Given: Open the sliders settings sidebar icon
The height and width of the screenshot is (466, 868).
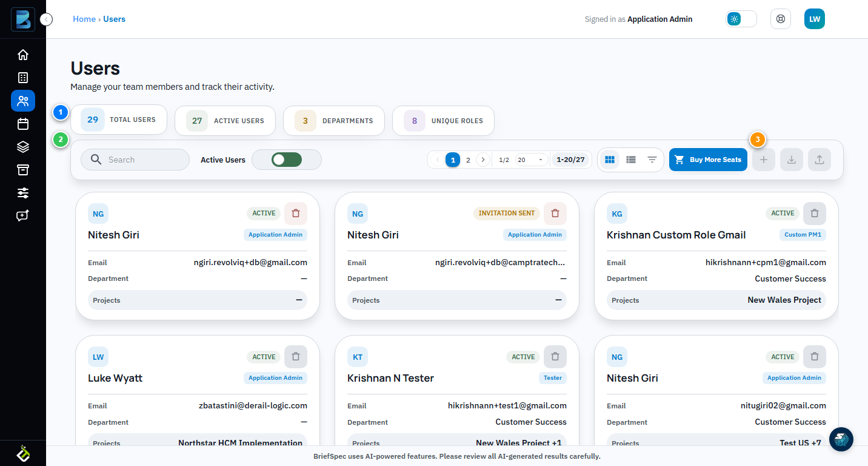Looking at the screenshot, I should pos(23,193).
